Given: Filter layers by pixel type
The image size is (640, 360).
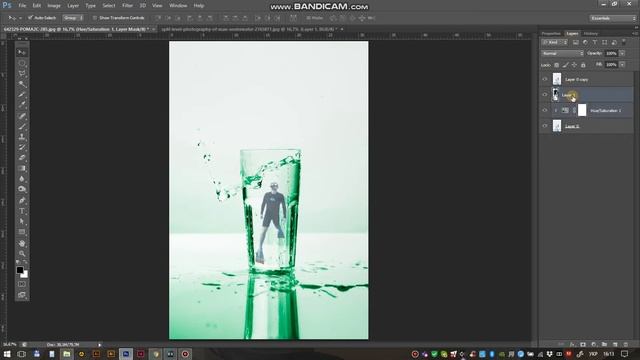Looking at the screenshot, I should pos(576,42).
